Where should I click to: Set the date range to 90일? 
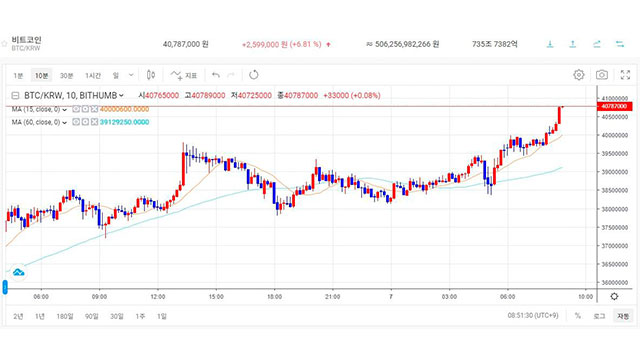(92, 316)
